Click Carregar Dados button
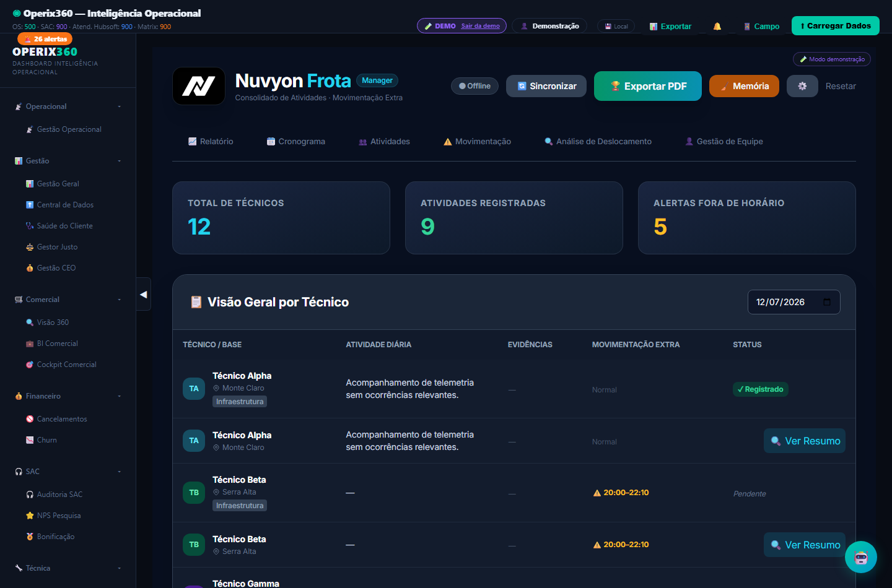892x588 pixels. [836, 26]
